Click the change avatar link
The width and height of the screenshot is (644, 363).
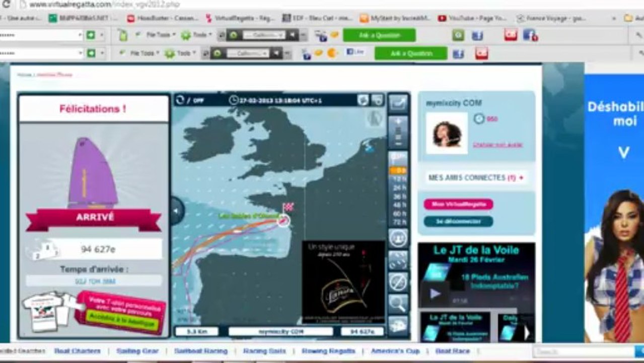click(497, 145)
